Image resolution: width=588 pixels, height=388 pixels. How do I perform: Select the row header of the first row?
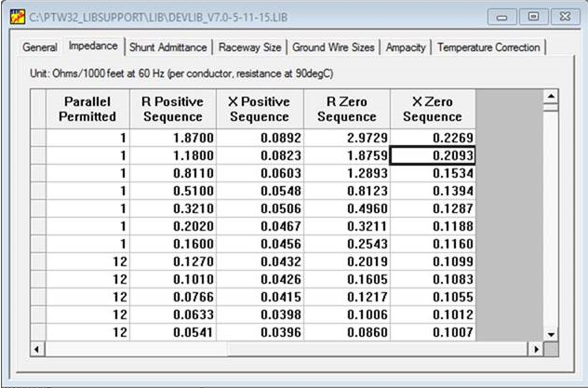point(38,138)
